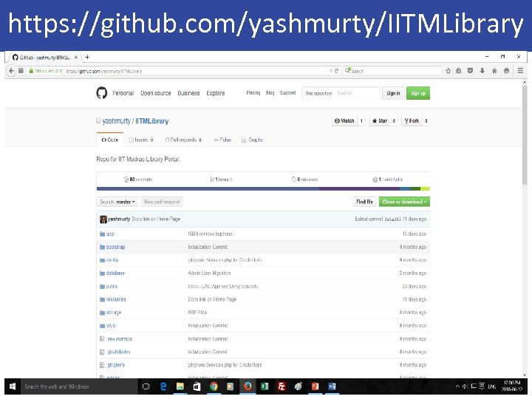Click the Windows Start button
Image resolution: width=532 pixels, height=399 pixels.
(x=13, y=386)
